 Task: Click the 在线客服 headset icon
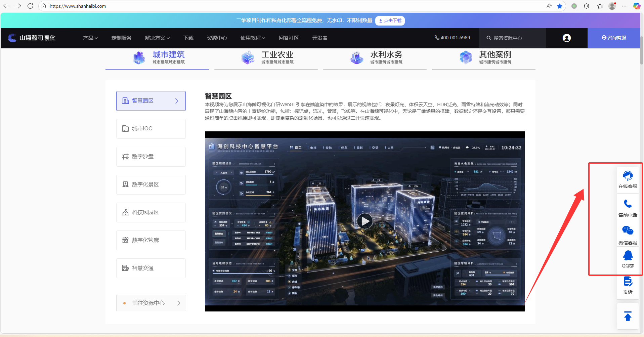(x=628, y=176)
